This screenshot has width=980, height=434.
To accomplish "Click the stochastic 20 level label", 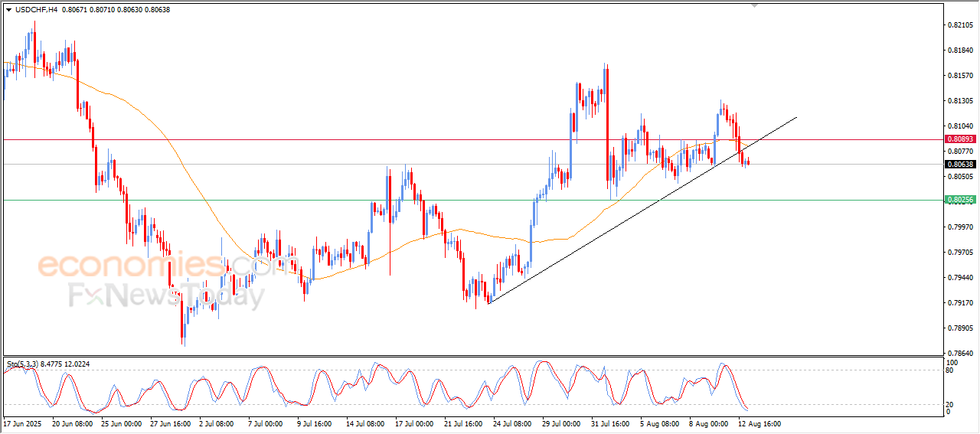I will click(x=951, y=403).
